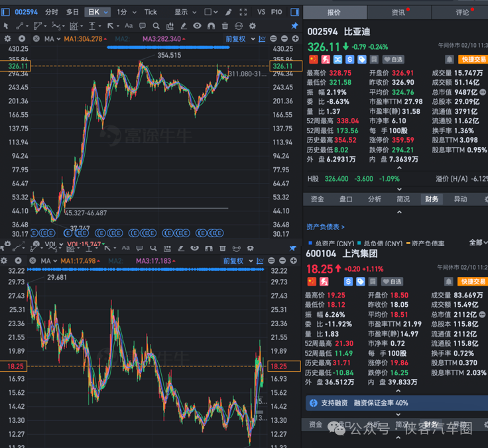The width and height of the screenshot is (488, 448).
Task: Click equal-sign reset circle on 比亚迪 chart
Action: pyautogui.click(x=274, y=38)
